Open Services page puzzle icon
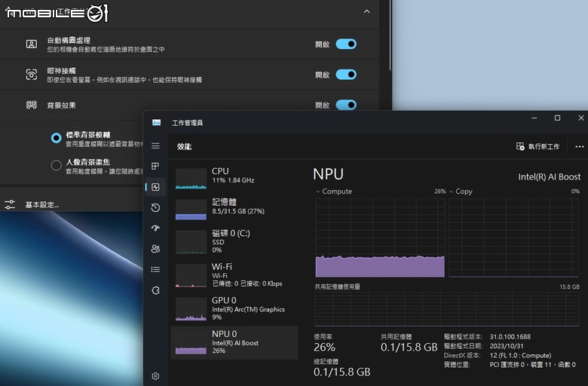The image size is (588, 386). click(155, 290)
